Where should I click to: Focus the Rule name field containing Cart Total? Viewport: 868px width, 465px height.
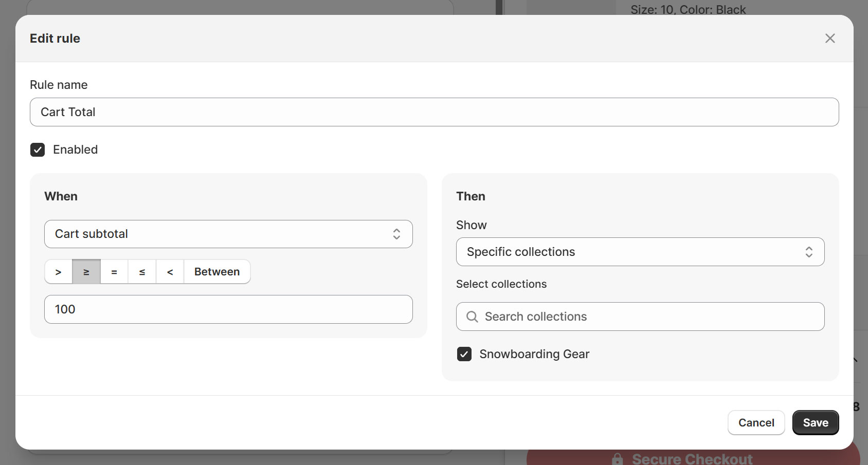(434, 112)
